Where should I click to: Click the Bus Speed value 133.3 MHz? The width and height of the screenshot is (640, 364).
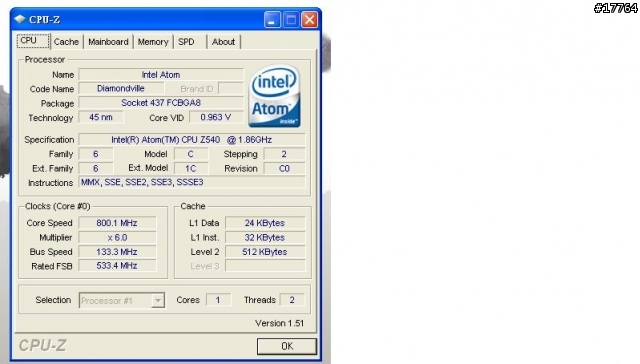[x=117, y=252]
